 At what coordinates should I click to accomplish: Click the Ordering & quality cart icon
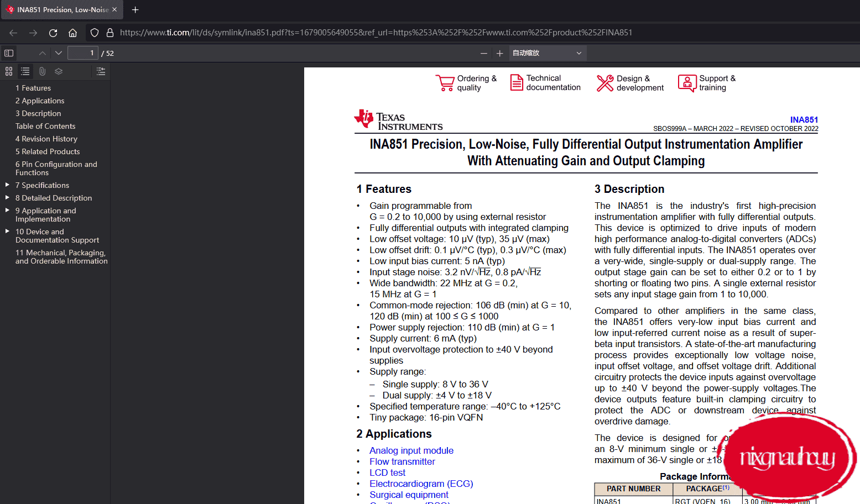[444, 83]
